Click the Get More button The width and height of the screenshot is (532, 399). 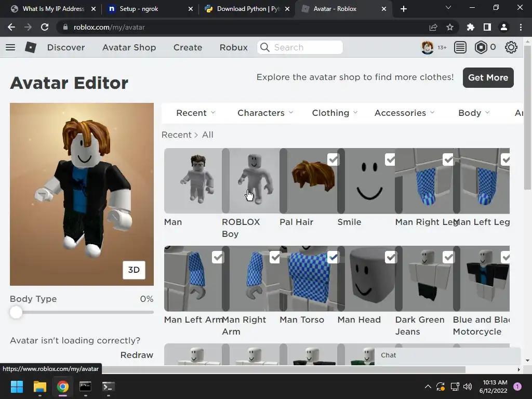click(x=488, y=77)
